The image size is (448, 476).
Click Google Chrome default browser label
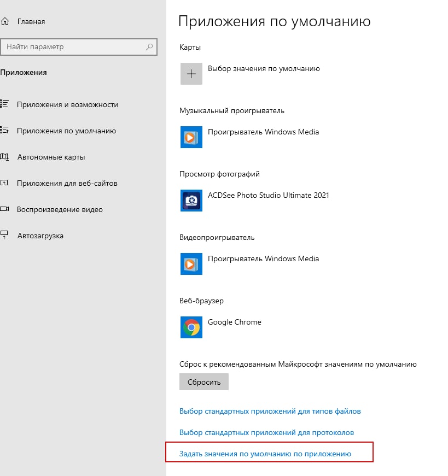[234, 322]
